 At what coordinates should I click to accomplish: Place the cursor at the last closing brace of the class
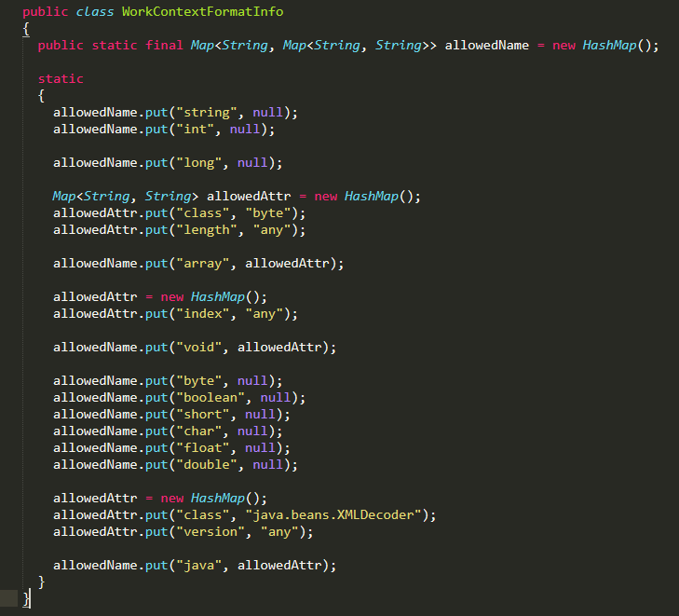coord(26,598)
